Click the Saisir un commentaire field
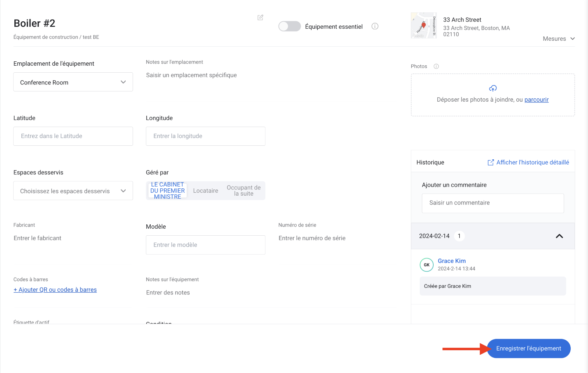This screenshot has height=373, width=588. pos(492,203)
